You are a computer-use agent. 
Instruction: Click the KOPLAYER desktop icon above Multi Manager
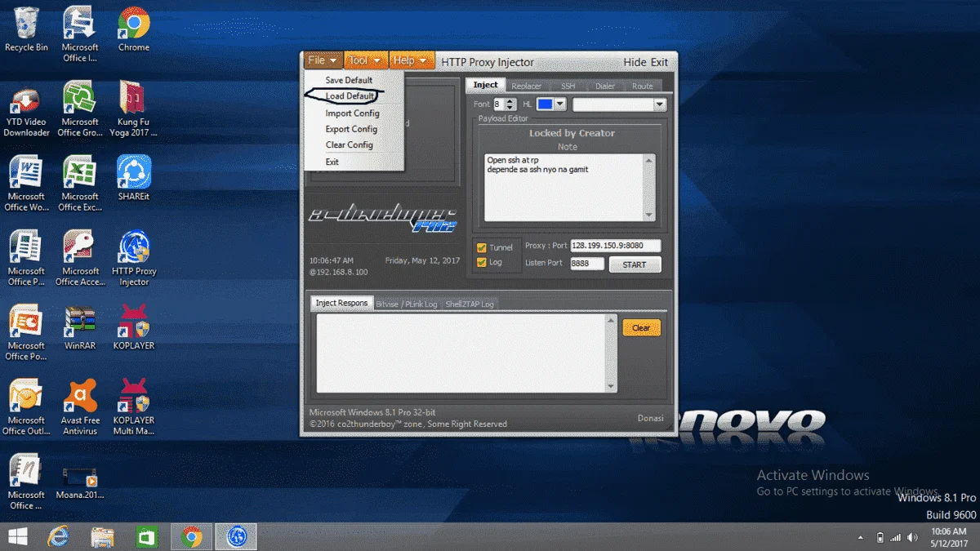tap(134, 327)
